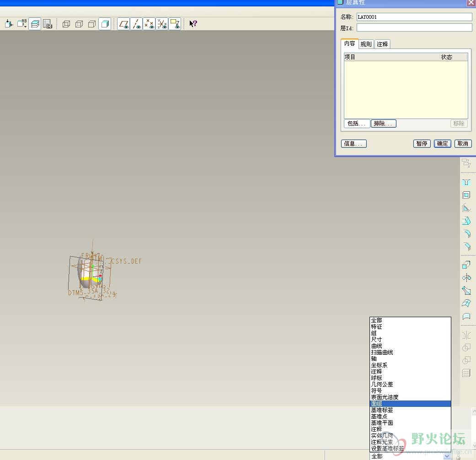Click the 项目 column header
Viewport: 476px width, 460px height.
[392, 57]
